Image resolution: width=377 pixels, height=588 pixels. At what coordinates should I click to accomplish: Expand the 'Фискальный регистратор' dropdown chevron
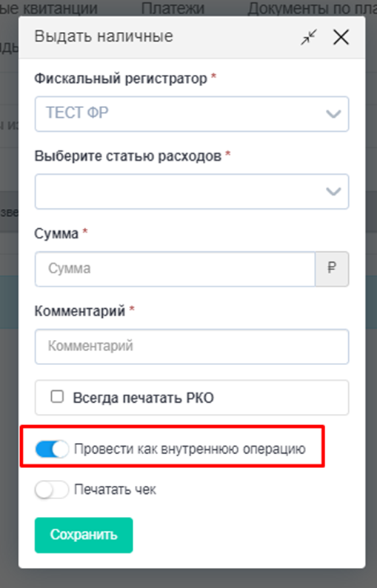click(333, 113)
